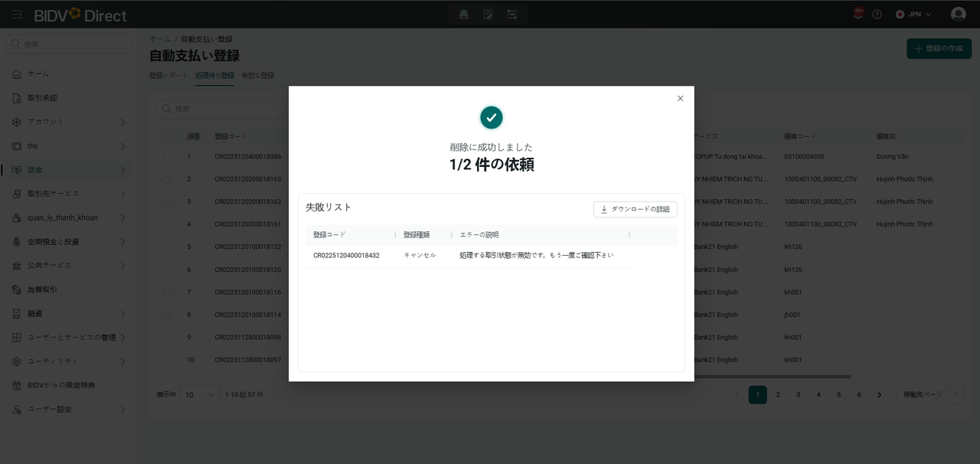
Task: Expand the 送金 sidebar chevron
Action: (122, 170)
